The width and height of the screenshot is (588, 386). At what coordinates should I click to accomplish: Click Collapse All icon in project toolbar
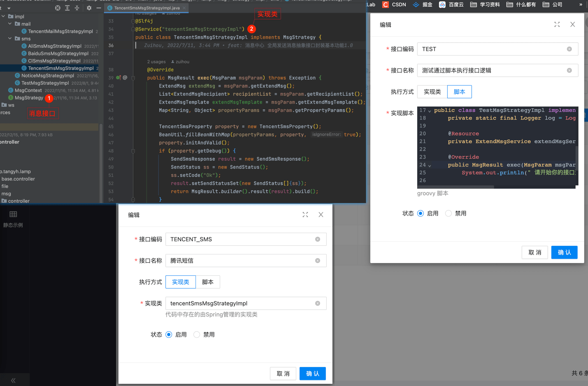77,8
